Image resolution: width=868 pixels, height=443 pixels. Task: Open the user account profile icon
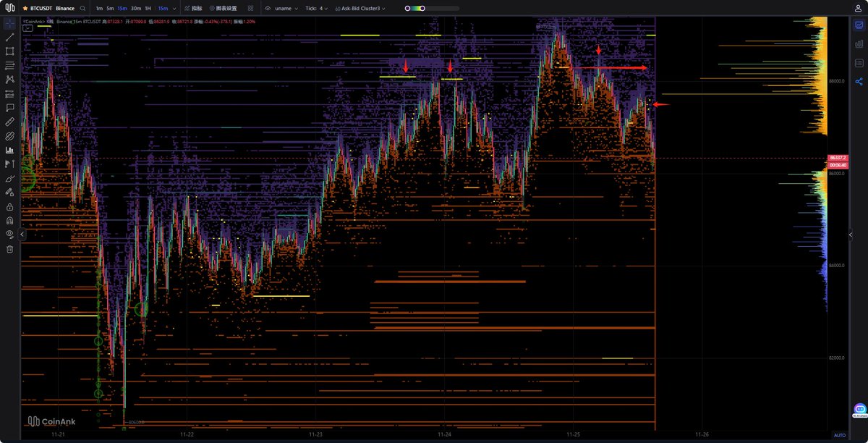(x=857, y=8)
